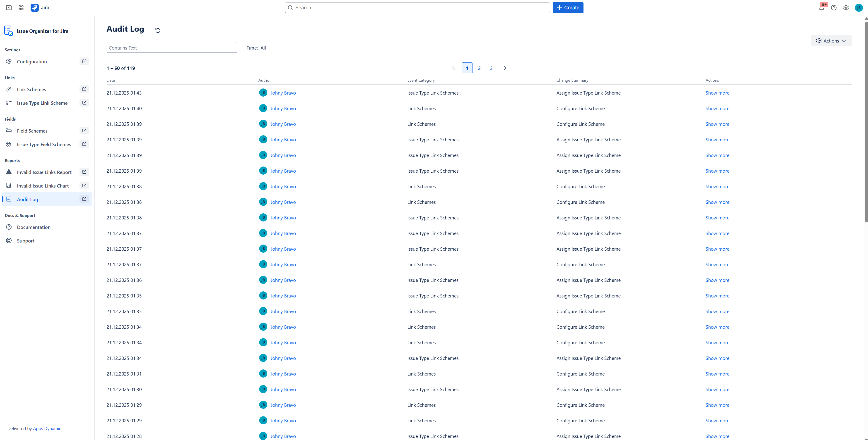Expand the Actions dropdown

pyautogui.click(x=831, y=41)
